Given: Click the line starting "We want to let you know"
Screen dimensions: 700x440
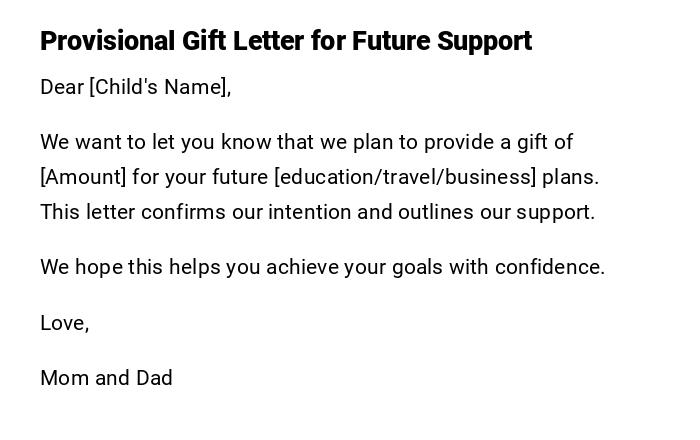Looking at the screenshot, I should pos(150,142).
